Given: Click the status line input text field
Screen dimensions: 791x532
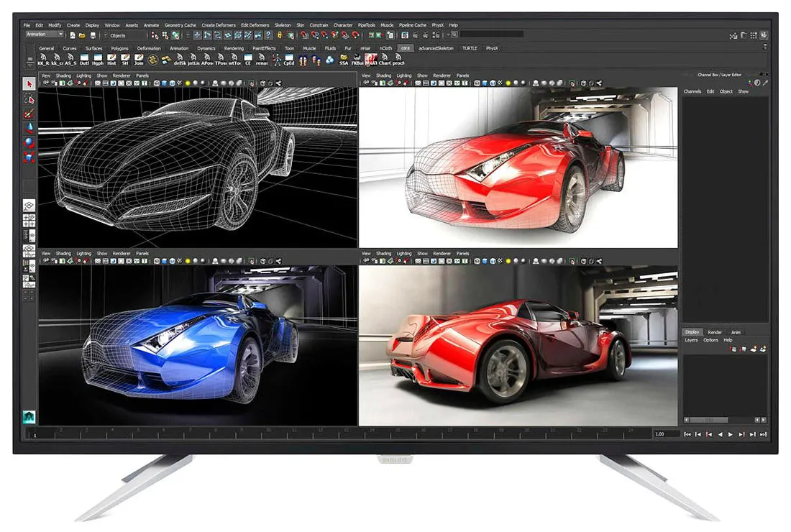Looking at the screenshot, I should (x=491, y=35).
